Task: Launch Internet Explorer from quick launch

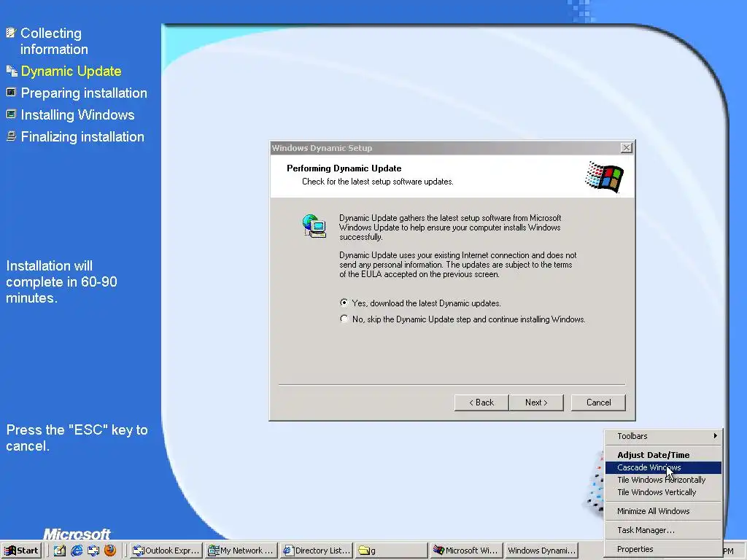Action: [76, 551]
